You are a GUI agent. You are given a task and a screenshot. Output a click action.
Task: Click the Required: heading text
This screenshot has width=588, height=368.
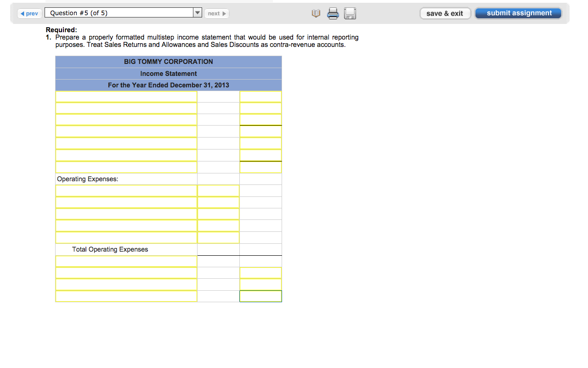coord(62,30)
